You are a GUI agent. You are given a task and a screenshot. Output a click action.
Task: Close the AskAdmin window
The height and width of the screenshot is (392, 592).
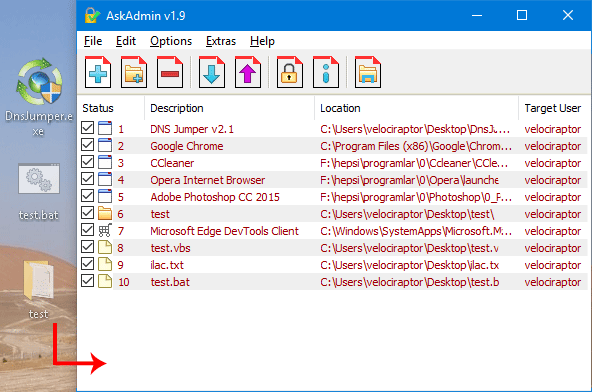click(x=567, y=15)
